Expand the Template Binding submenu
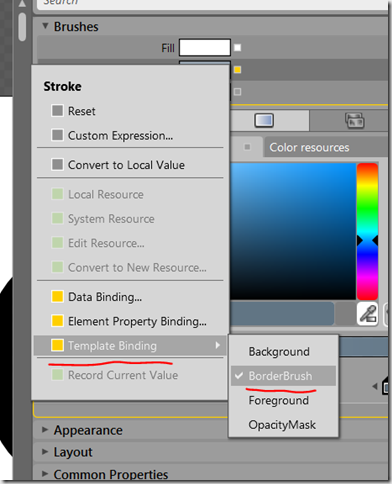Screen dimensions: 392x484 click(x=130, y=346)
